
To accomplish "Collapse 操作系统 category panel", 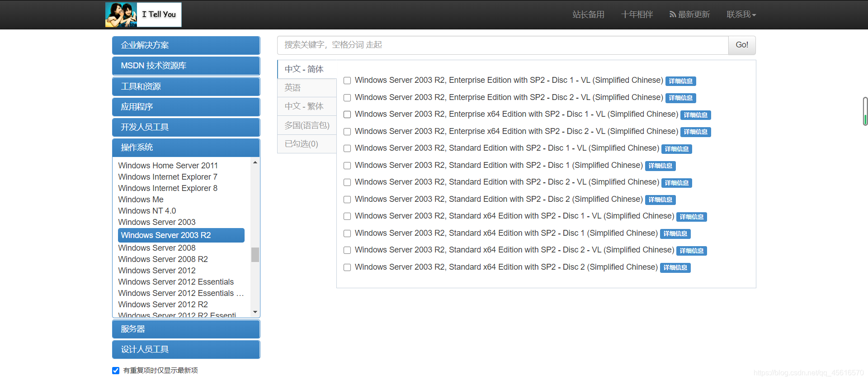I will click(186, 148).
